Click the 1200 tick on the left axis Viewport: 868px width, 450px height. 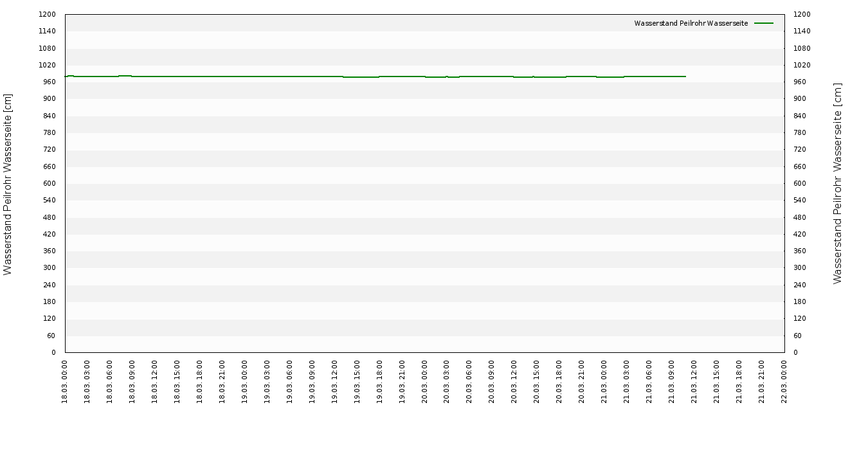pos(48,14)
